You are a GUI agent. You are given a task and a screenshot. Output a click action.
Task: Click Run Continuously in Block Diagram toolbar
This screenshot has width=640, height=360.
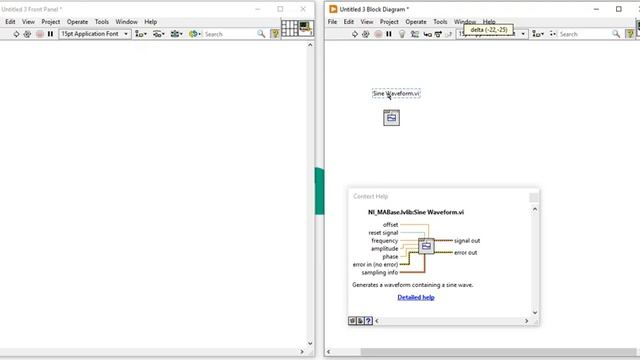tap(366, 34)
